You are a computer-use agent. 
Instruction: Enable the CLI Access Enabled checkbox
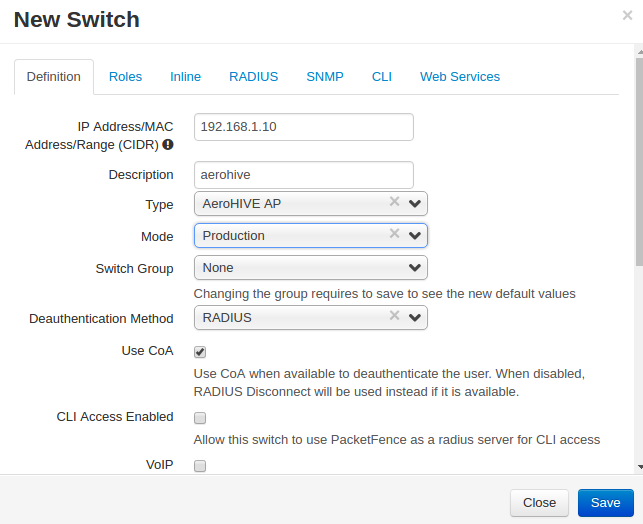click(x=200, y=418)
